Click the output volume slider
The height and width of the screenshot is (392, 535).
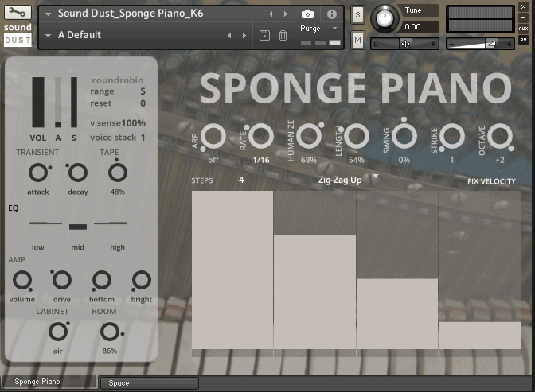480,44
